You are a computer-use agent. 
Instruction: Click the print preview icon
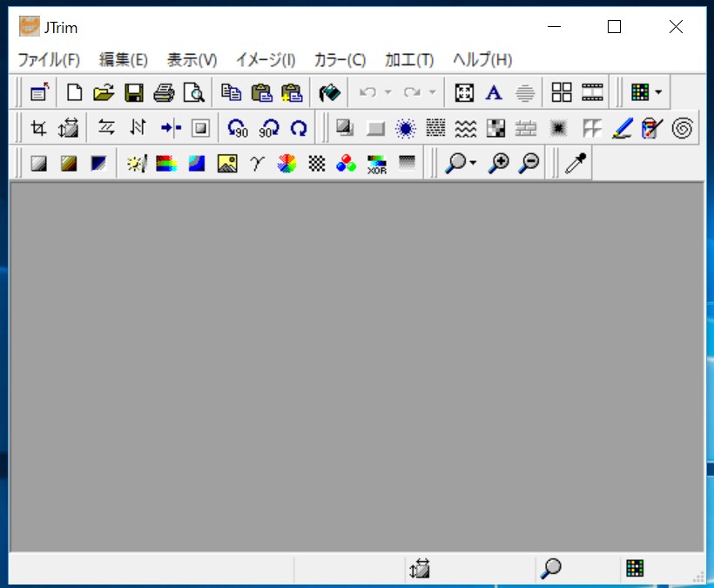193,92
